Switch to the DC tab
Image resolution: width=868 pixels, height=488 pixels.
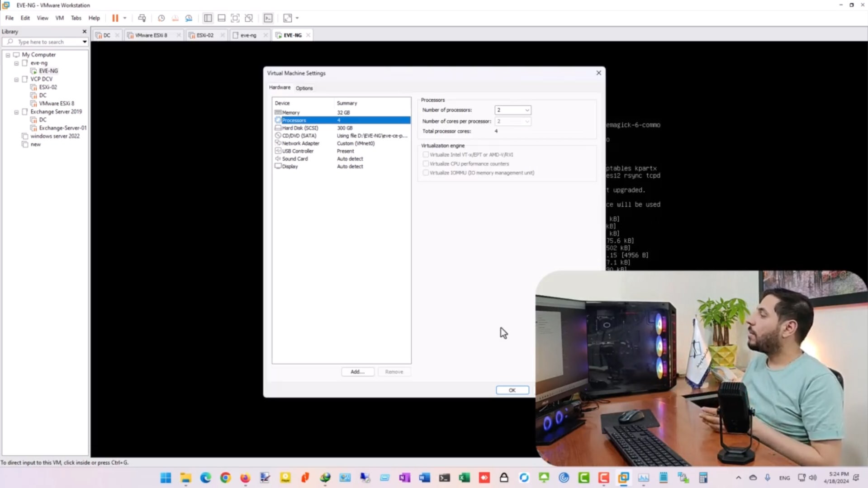click(107, 35)
